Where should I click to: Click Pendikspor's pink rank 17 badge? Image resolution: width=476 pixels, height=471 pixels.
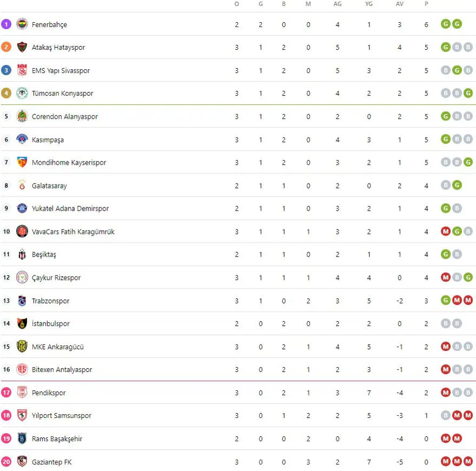click(6, 393)
